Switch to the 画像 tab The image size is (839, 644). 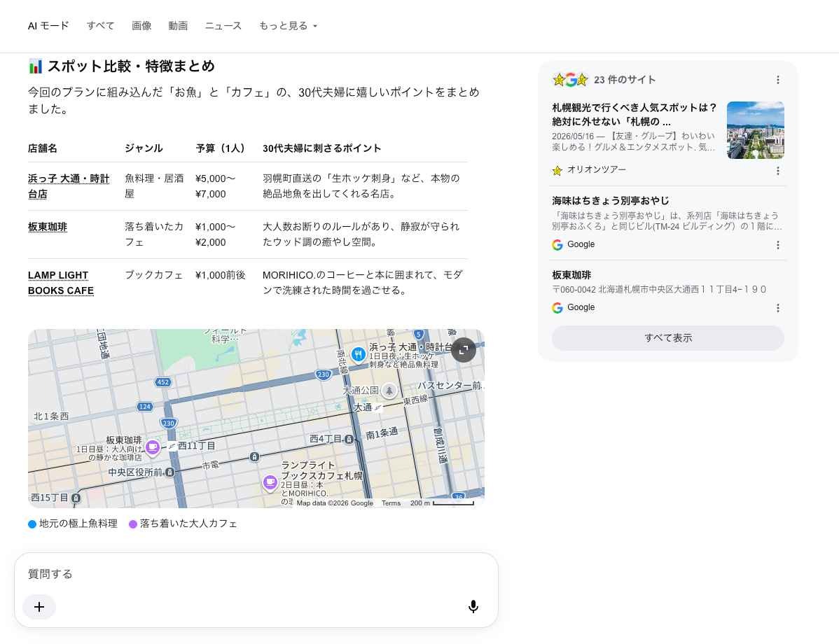tap(141, 26)
